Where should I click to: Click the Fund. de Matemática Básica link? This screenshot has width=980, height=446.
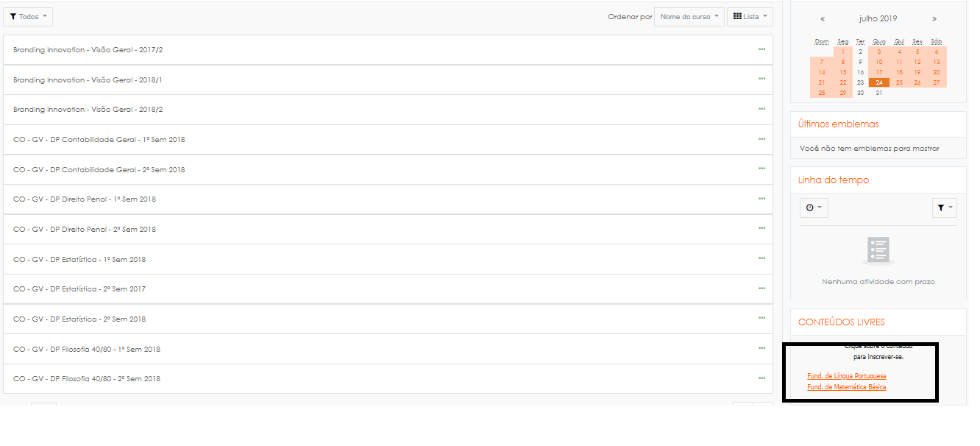[x=846, y=387]
